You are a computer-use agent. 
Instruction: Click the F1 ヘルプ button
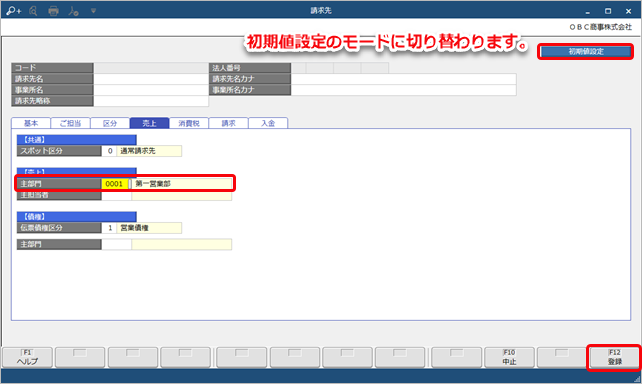pos(27,357)
